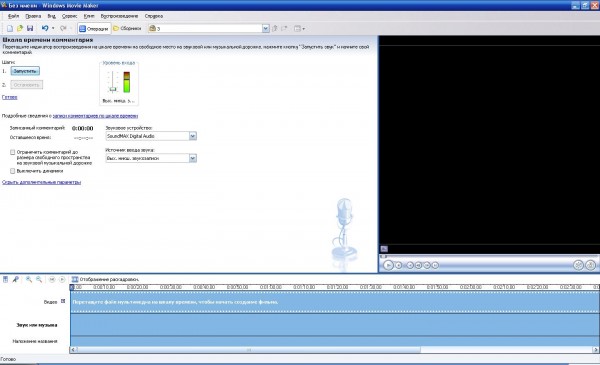Image resolution: width=600 pixels, height=365 pixels.
Task: Click the small icon at preview bottom-left corner
Action: pos(384,249)
